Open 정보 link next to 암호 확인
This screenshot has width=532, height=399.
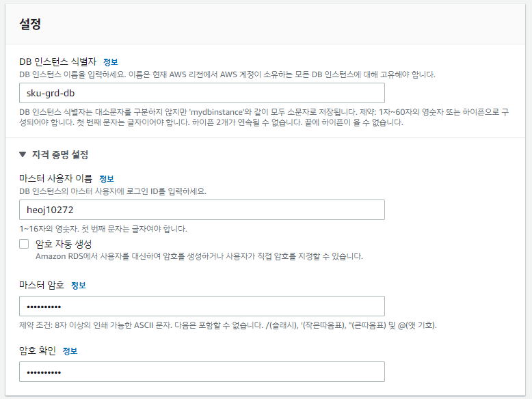pos(70,351)
